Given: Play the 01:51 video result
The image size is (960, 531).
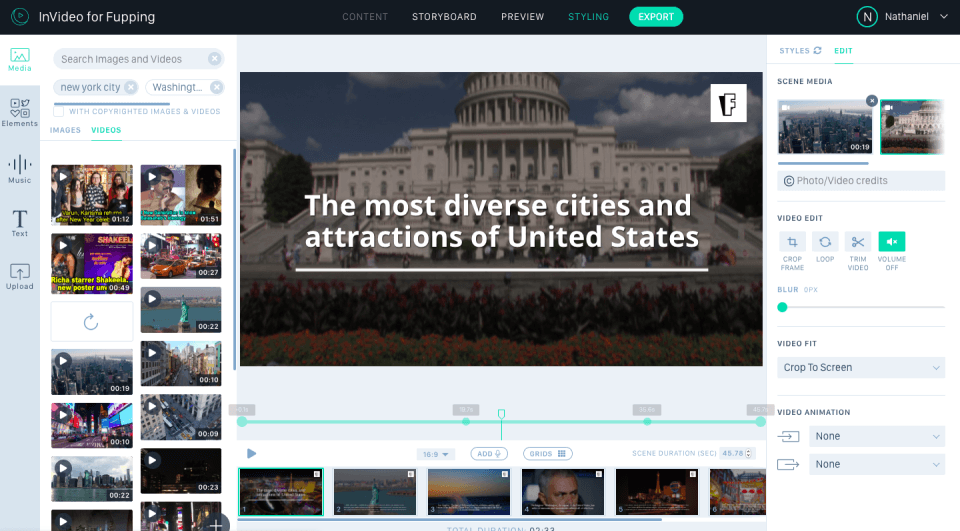Looking at the screenshot, I should (x=152, y=176).
